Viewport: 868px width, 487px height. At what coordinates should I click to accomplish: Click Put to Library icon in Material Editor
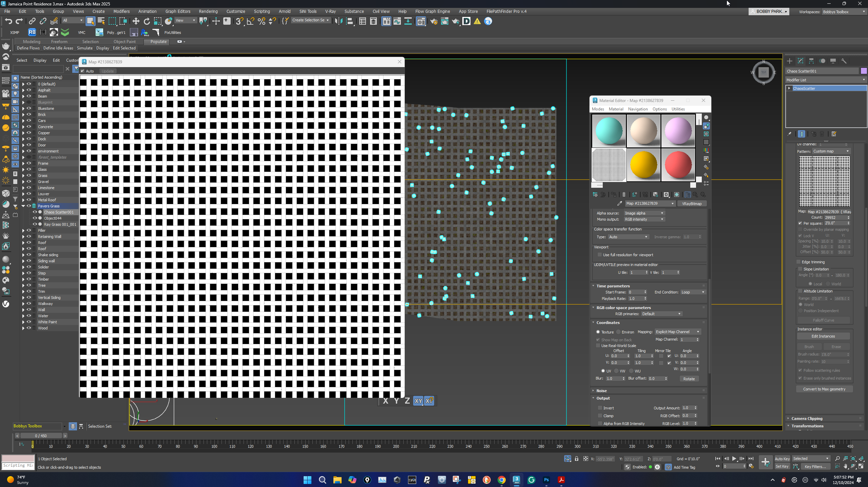(655, 195)
